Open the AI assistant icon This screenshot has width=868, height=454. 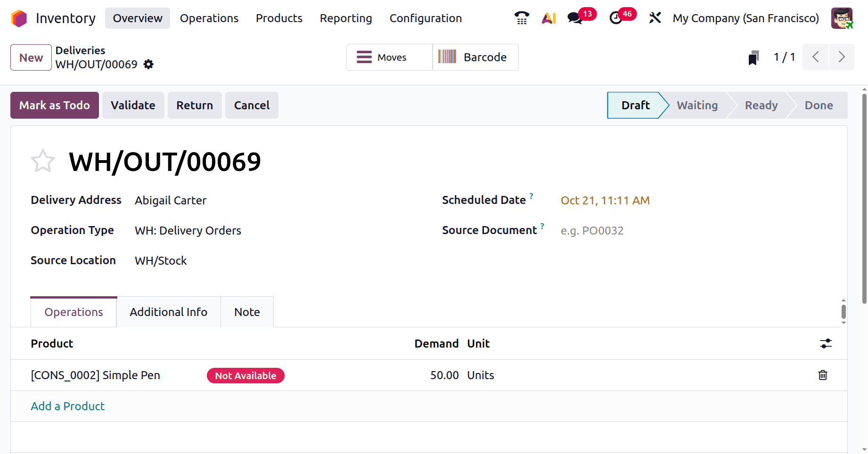[x=549, y=18]
